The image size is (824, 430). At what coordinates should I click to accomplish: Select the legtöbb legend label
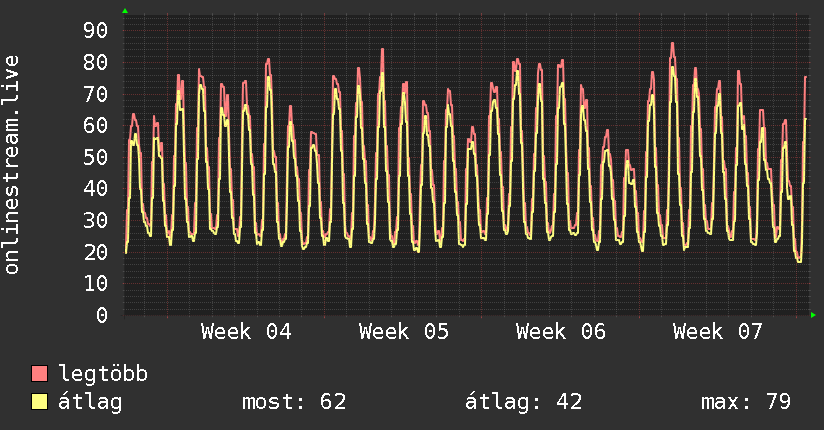click(x=104, y=374)
